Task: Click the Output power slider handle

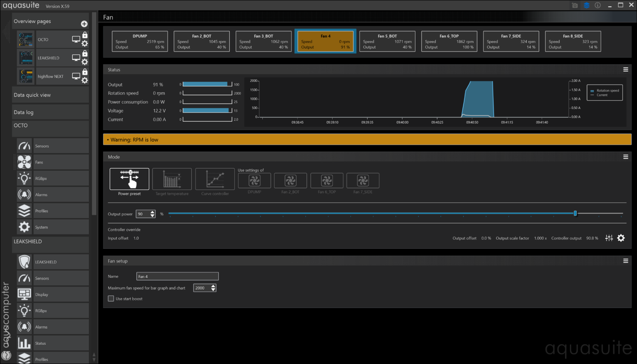Action: [575, 213]
